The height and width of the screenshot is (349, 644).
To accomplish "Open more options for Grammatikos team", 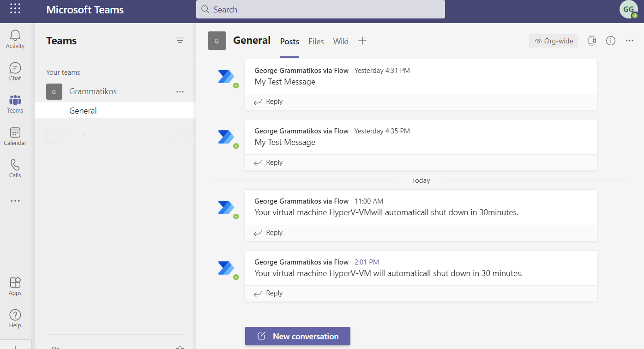I will 180,92.
